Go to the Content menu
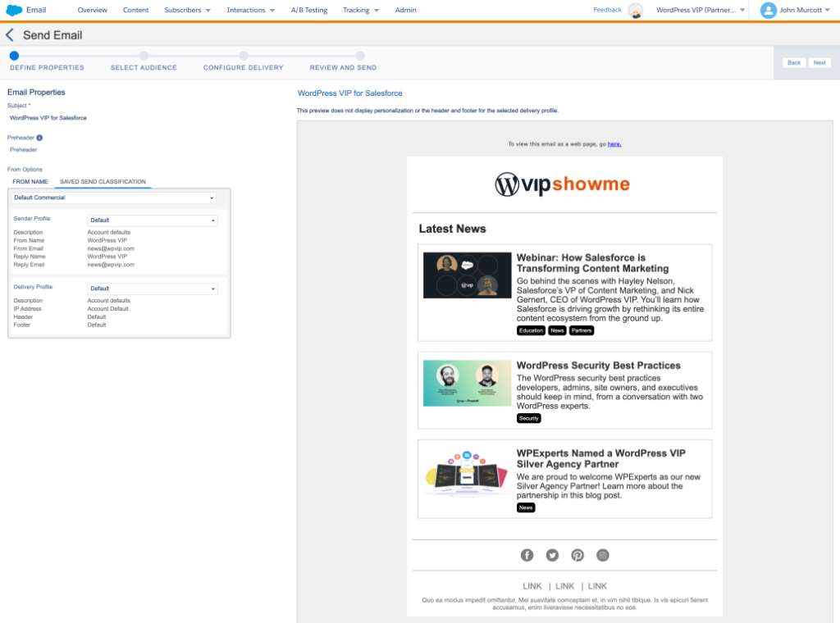840x623 pixels. click(135, 10)
